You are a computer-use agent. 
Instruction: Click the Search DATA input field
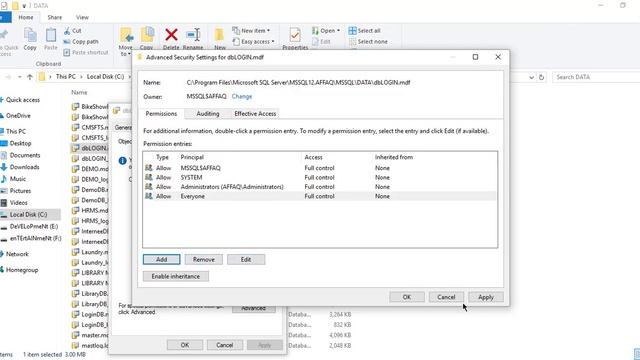tap(595, 77)
